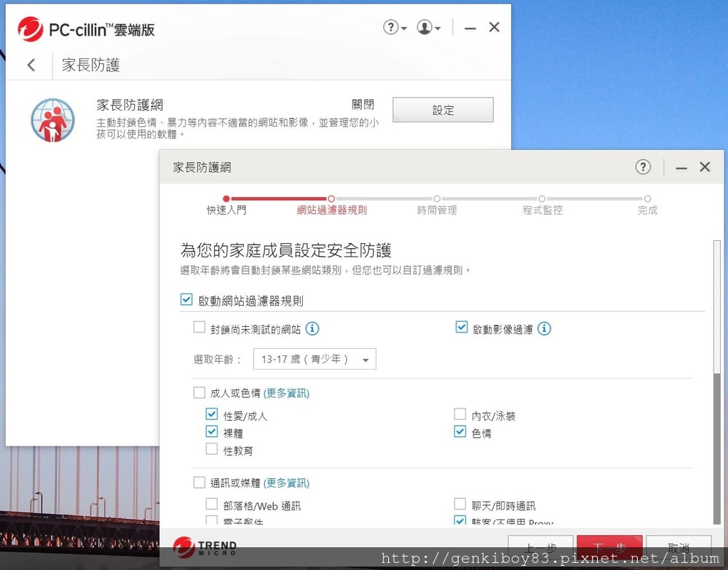Check the 成人或色情 category box
This screenshot has height=570, width=728.
click(x=199, y=393)
